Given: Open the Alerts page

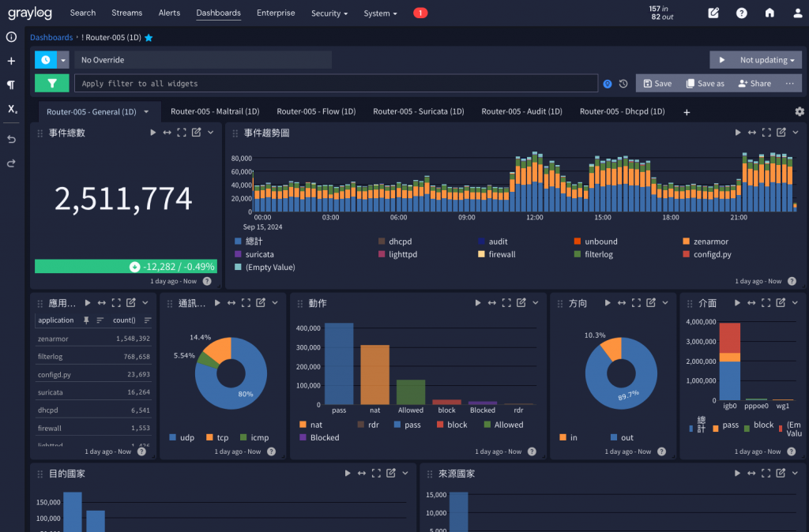Looking at the screenshot, I should pos(169,13).
